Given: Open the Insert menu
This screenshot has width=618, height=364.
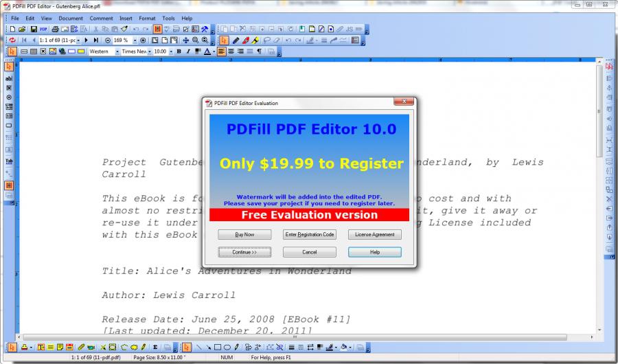Looking at the screenshot, I should point(126,18).
